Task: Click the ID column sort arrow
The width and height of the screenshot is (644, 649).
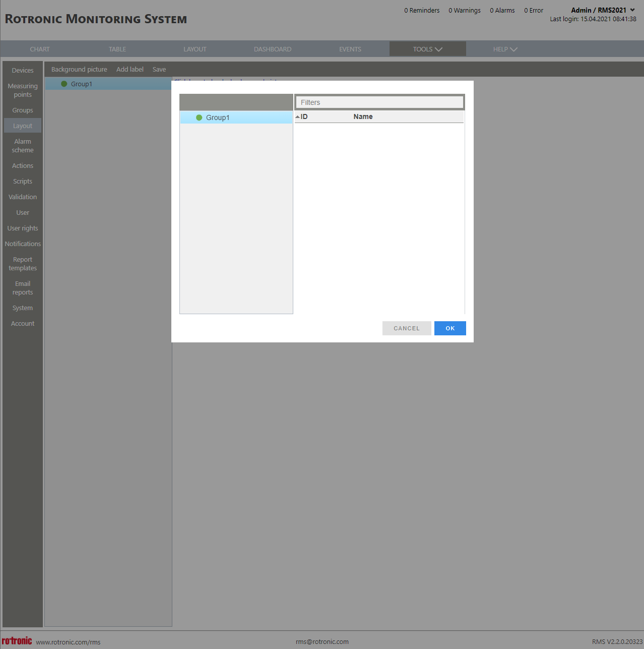Action: tap(297, 116)
